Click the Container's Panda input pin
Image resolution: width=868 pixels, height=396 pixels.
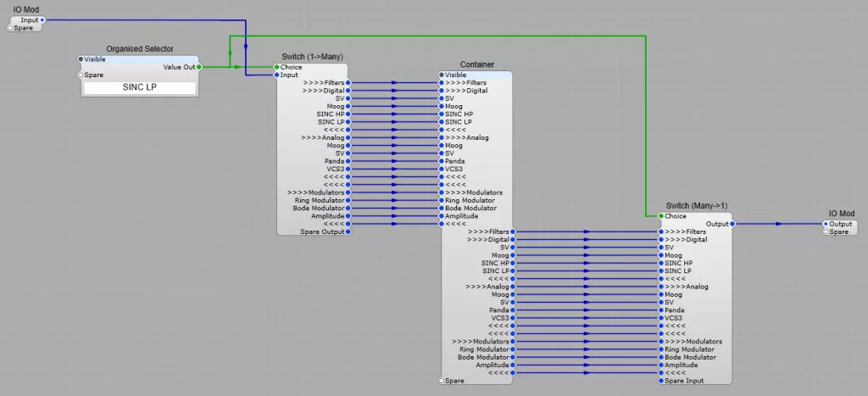pyautogui.click(x=441, y=161)
